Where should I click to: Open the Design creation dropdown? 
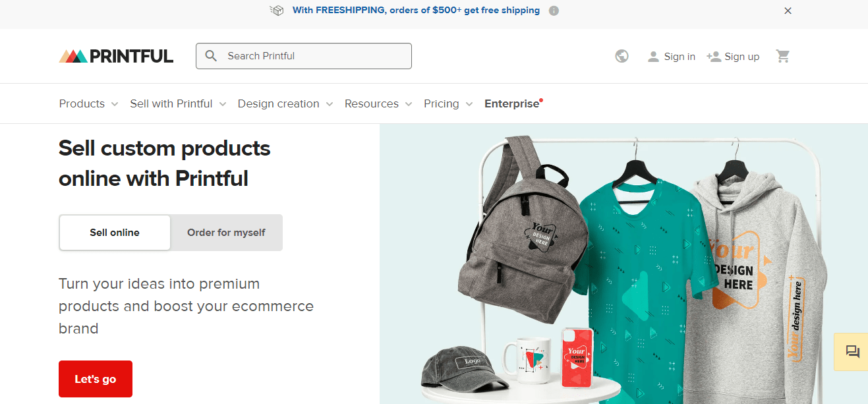[x=285, y=103]
